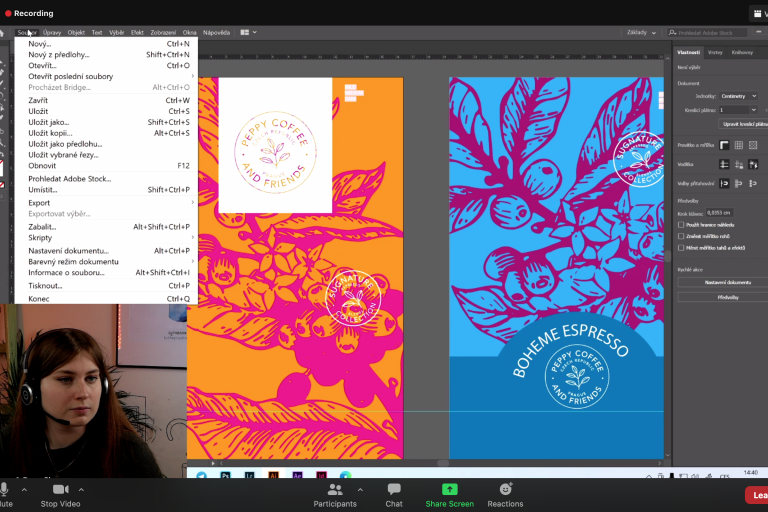Click the Stop Video camera icon

tap(60, 489)
